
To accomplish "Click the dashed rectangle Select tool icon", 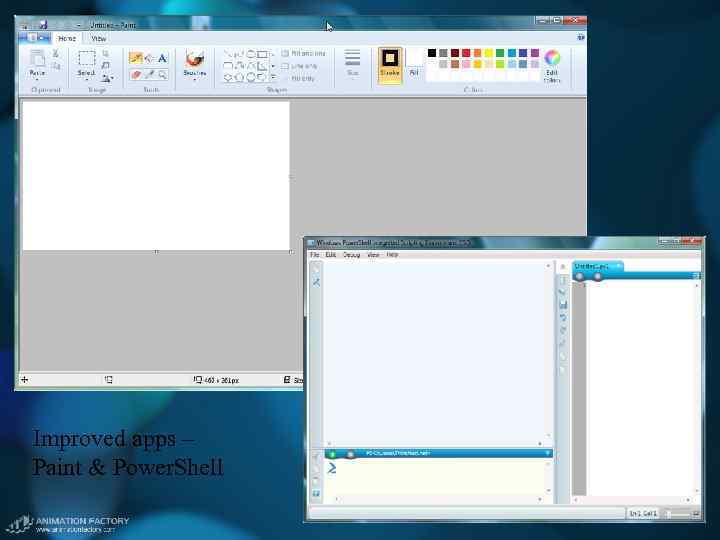I will pos(86,59).
